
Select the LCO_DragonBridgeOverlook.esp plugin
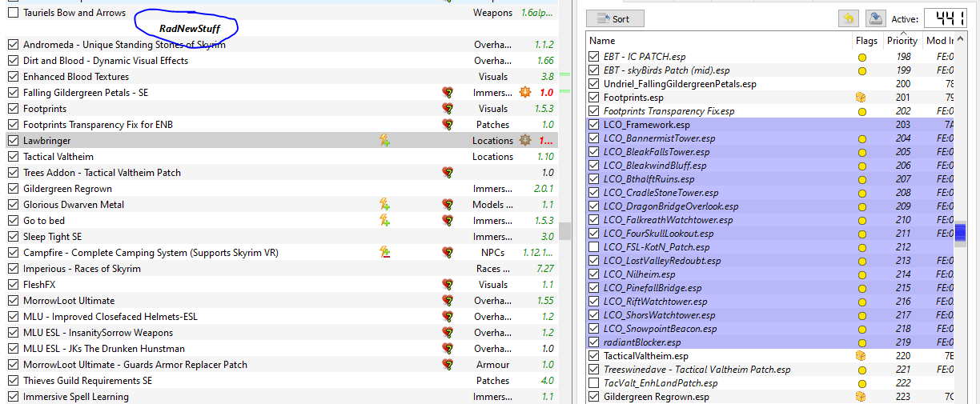770,206
